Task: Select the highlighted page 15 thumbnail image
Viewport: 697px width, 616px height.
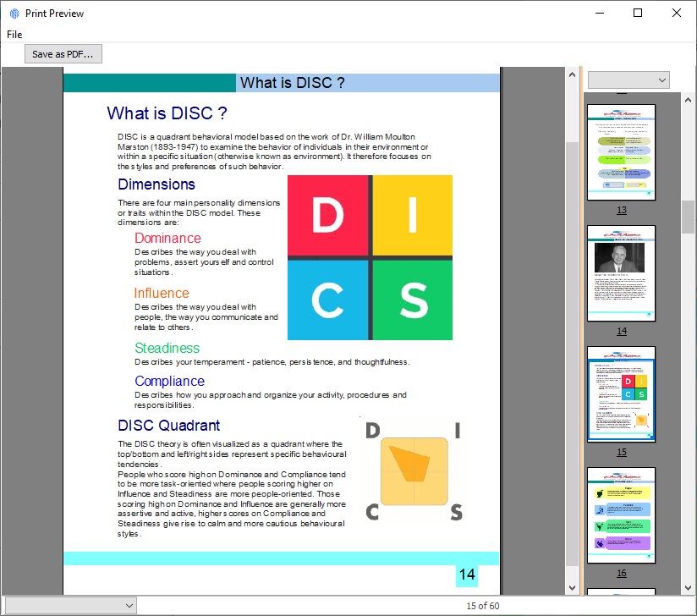Action: (621, 394)
